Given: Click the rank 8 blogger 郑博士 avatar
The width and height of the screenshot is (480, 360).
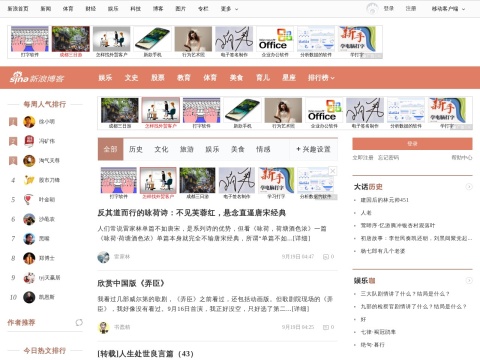Looking at the screenshot, I should click(29, 258).
